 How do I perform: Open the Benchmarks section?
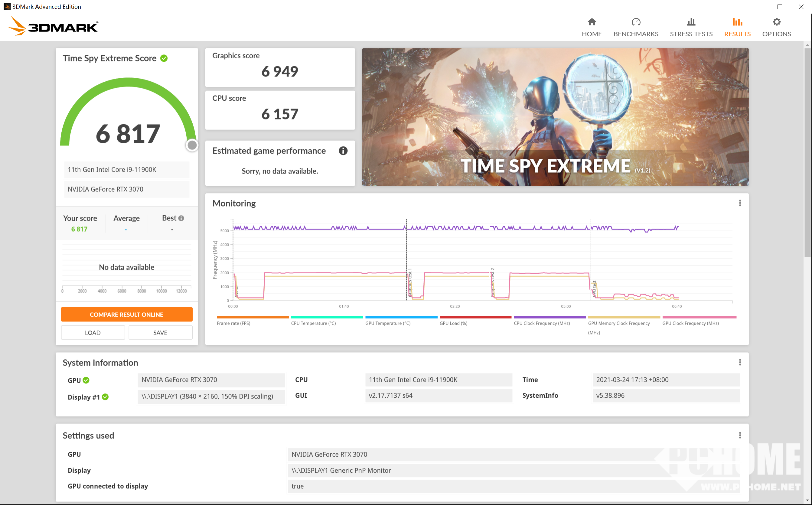636,28
